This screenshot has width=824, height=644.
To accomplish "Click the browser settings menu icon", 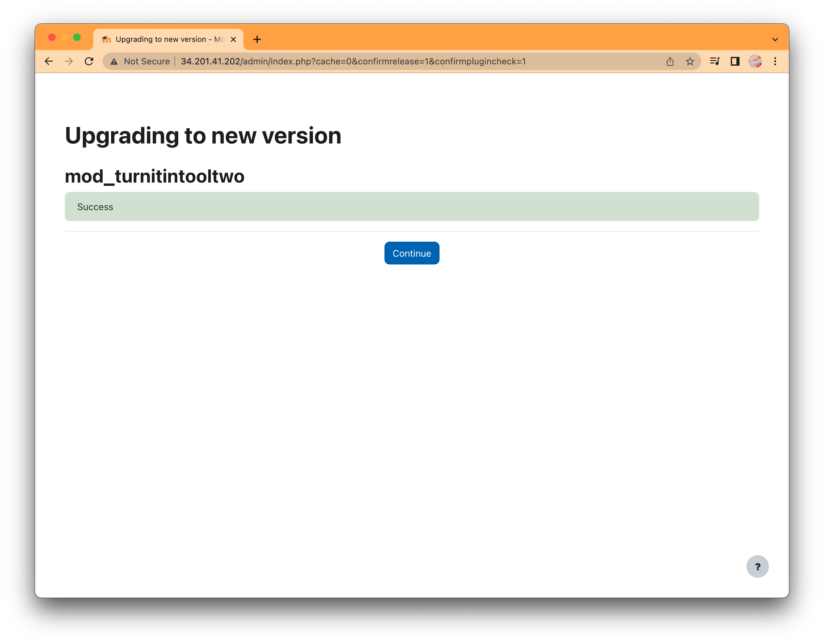I will point(775,61).
